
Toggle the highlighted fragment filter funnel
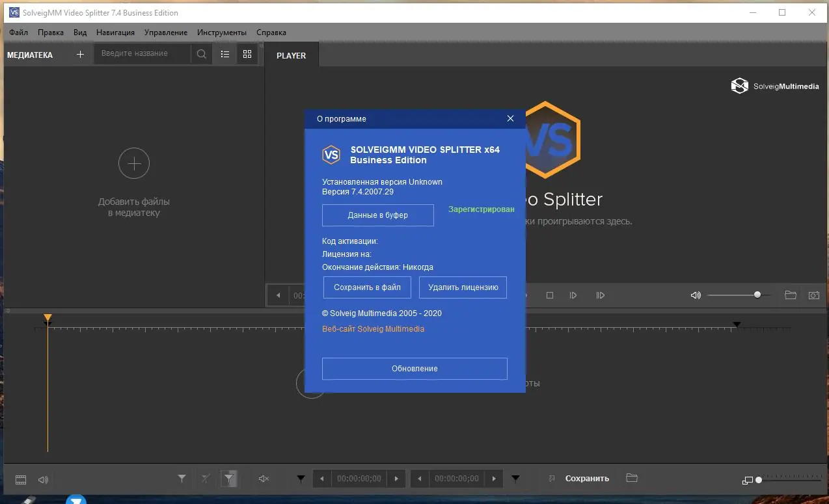coord(228,479)
